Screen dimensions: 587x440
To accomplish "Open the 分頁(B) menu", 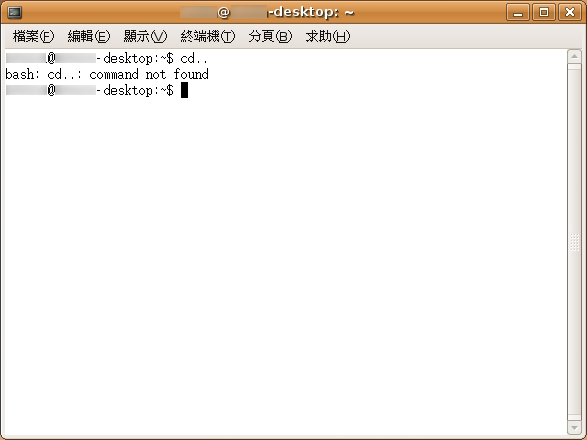I will pos(270,36).
